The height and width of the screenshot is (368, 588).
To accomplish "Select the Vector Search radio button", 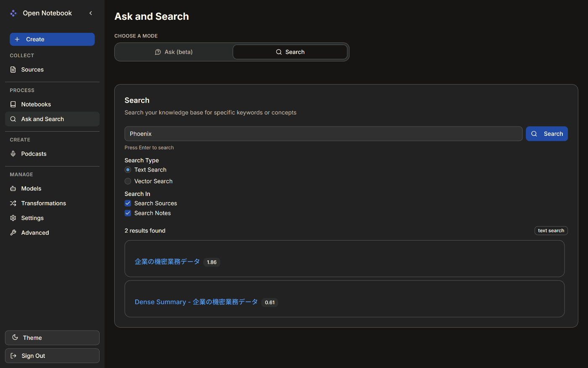I will coord(128,181).
